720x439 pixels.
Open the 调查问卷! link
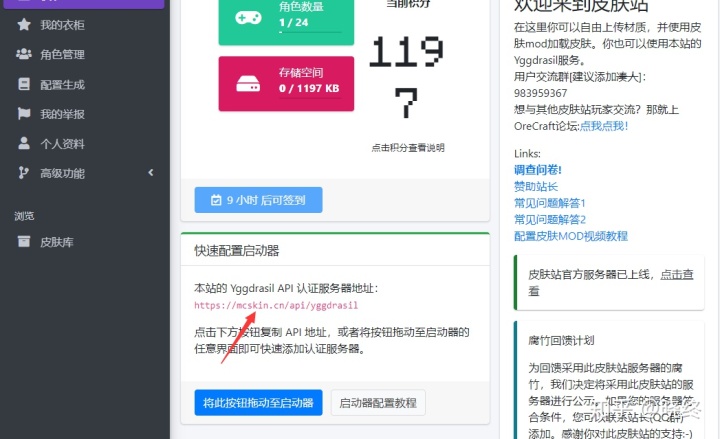coord(538,170)
